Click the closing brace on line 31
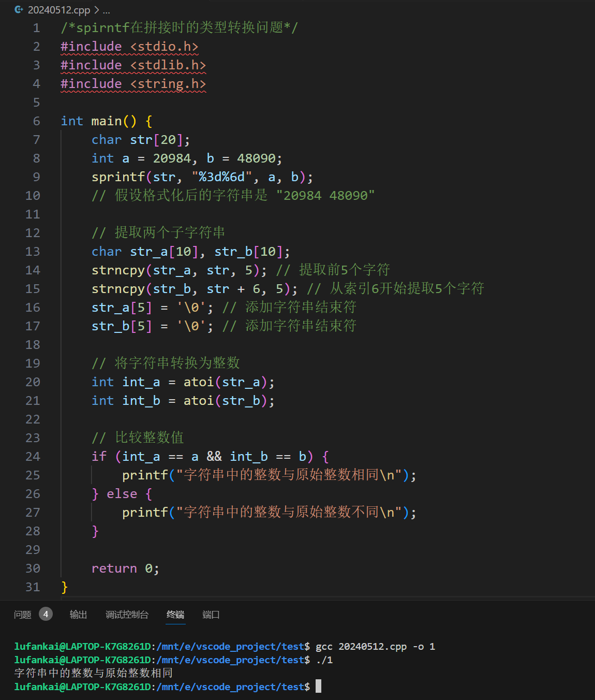The image size is (595, 700). (x=64, y=587)
